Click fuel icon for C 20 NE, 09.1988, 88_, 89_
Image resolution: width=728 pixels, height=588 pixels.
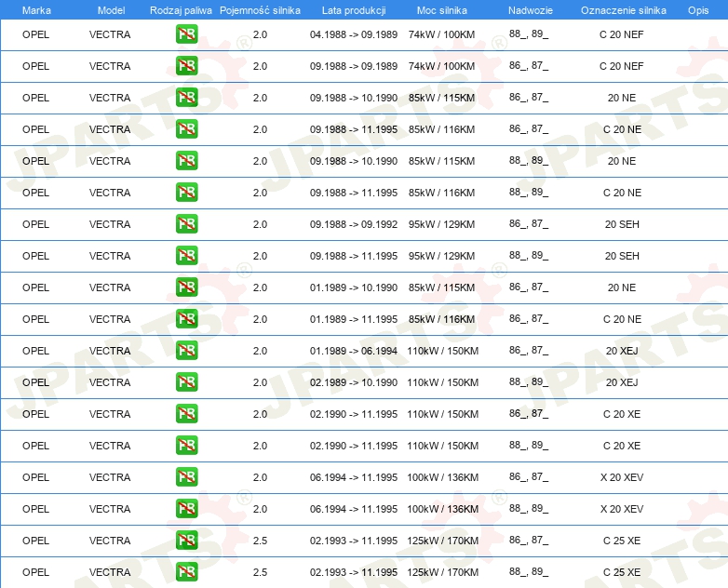pos(186,193)
